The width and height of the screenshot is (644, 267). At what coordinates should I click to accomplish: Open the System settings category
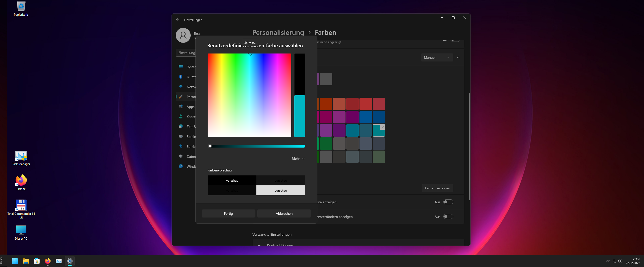pyautogui.click(x=186, y=67)
